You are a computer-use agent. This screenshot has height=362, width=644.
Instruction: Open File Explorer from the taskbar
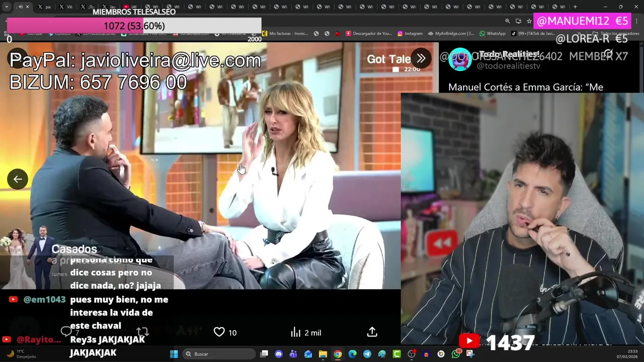point(323,354)
